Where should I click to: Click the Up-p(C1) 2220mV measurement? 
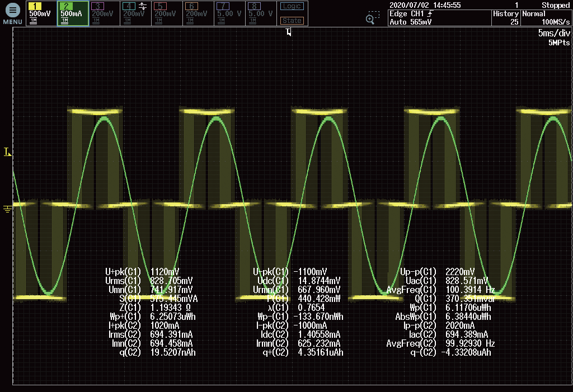[438, 272]
